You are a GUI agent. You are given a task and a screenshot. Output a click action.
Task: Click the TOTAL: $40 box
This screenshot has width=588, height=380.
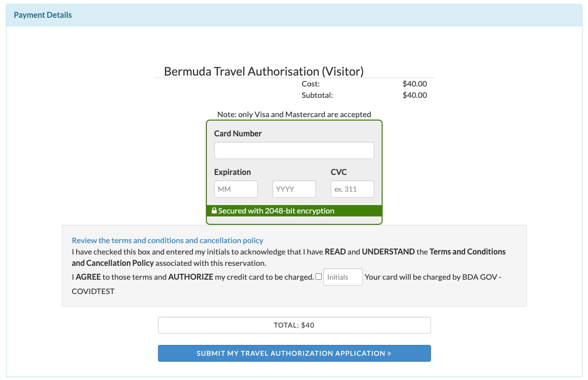tap(294, 325)
